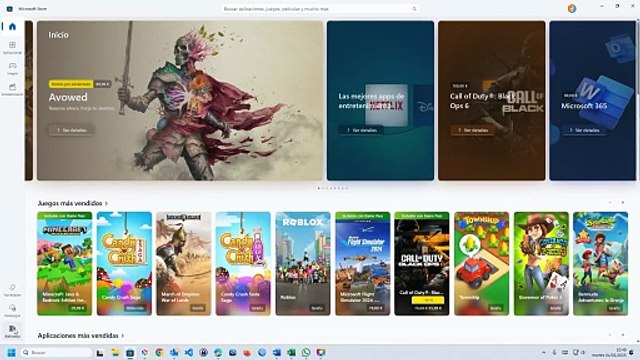Open Excel from the taskbar
Screen dimensions: 640x360
[291, 353]
